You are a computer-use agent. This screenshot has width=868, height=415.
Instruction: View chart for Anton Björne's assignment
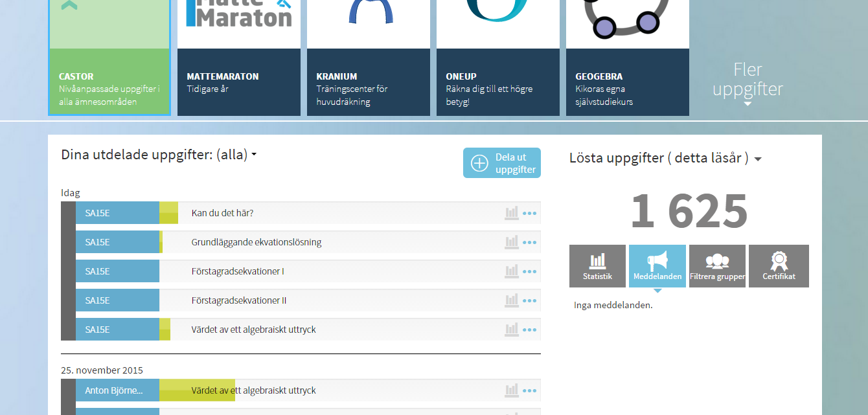pos(511,390)
